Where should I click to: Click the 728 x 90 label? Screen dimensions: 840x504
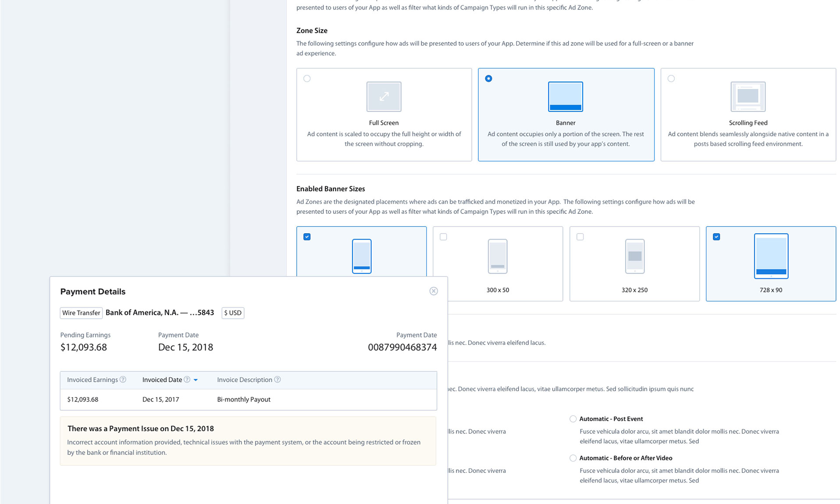pos(771,290)
